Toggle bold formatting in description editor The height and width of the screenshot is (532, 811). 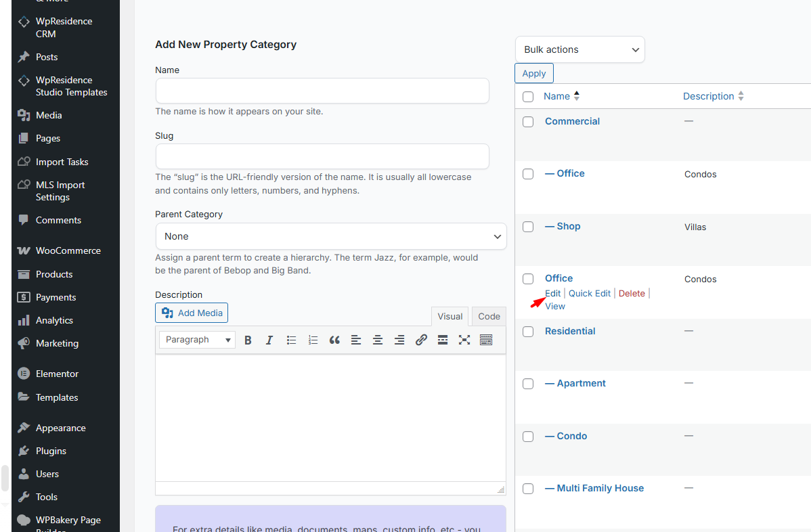(x=248, y=340)
